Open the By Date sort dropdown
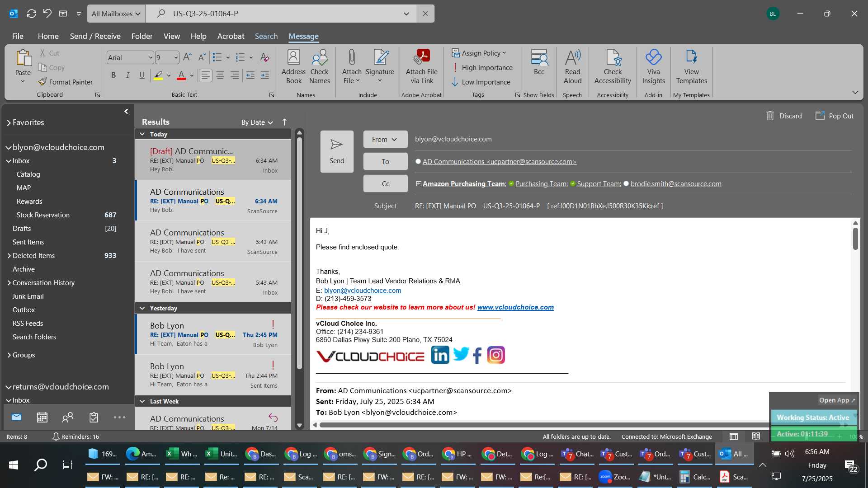Viewport: 868px width, 488px height. point(257,122)
